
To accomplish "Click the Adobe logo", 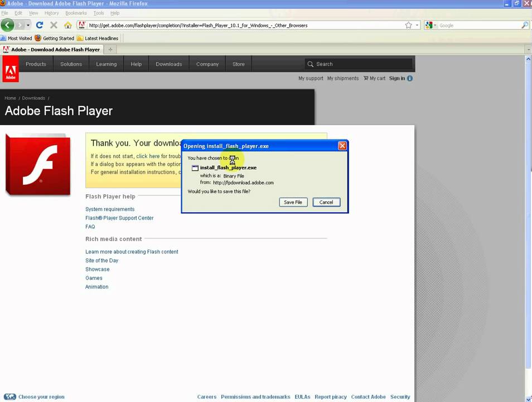I will [11, 69].
